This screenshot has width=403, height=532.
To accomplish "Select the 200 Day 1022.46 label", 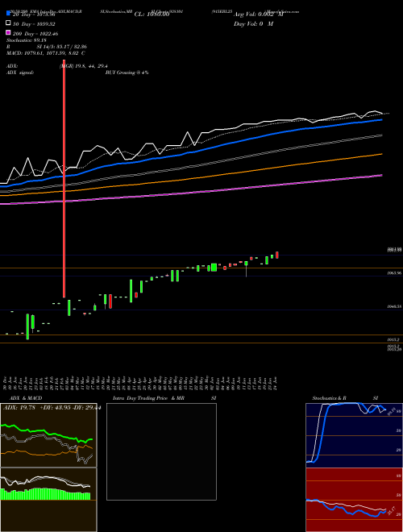I will 35,34.
